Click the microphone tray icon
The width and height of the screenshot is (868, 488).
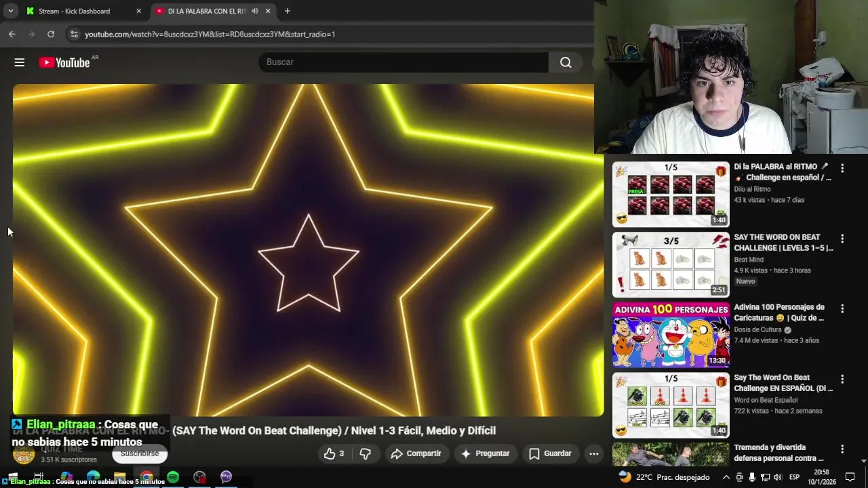point(752,477)
